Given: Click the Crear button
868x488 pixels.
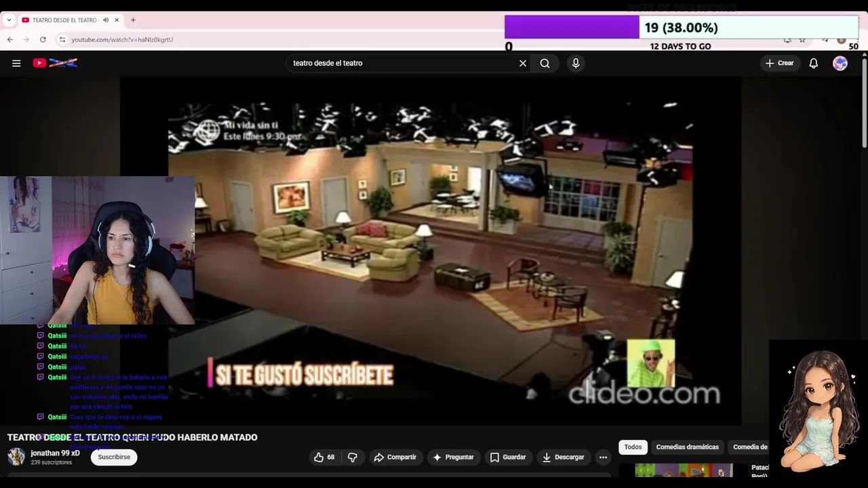Looking at the screenshot, I should 780,63.
